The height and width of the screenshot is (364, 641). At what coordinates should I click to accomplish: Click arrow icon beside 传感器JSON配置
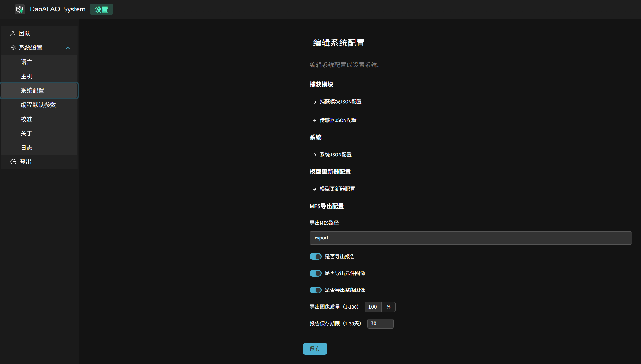[315, 120]
